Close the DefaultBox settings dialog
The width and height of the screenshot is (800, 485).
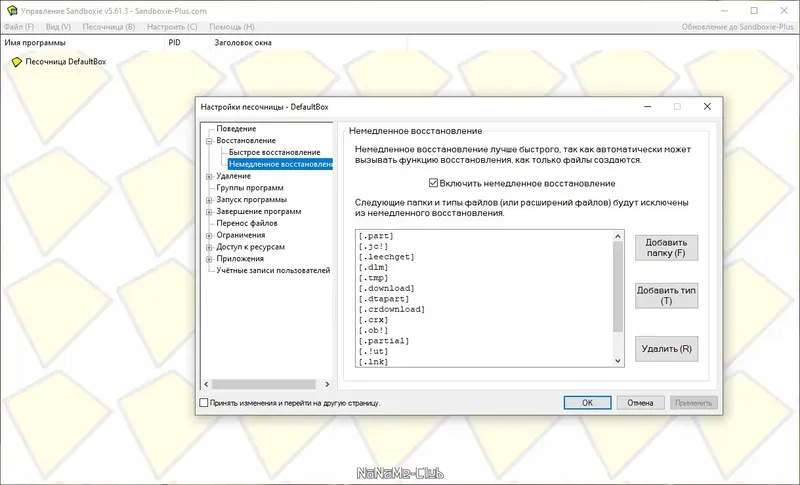click(707, 107)
